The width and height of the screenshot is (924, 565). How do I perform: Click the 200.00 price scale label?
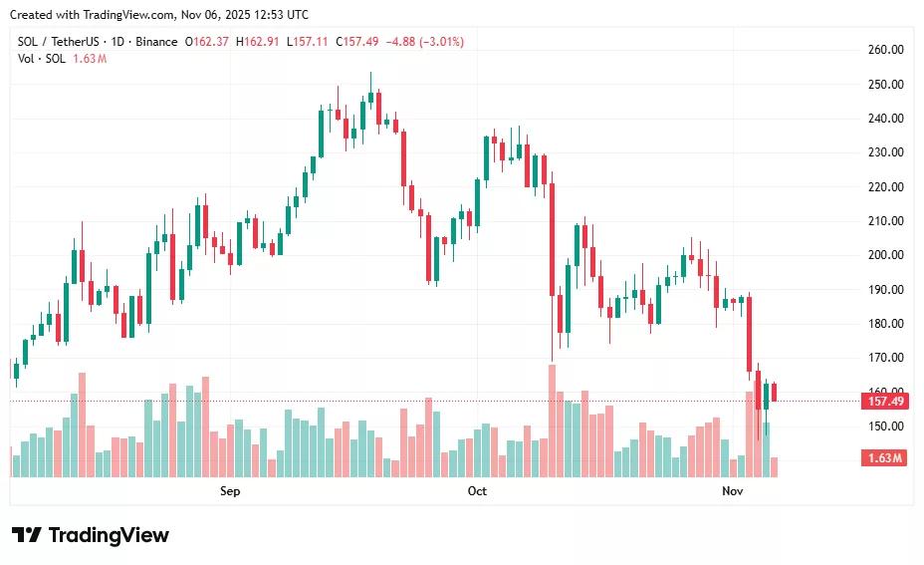coord(885,255)
